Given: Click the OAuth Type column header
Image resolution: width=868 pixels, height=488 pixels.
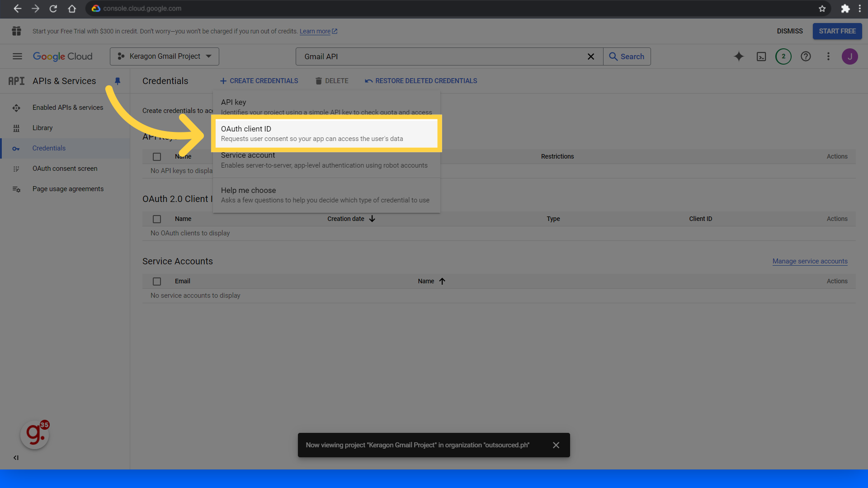Looking at the screenshot, I should click(553, 219).
